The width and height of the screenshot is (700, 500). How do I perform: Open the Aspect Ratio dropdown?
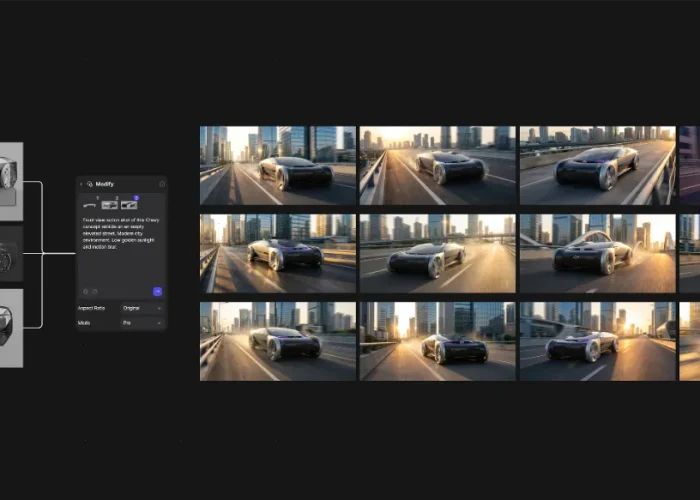point(141,308)
